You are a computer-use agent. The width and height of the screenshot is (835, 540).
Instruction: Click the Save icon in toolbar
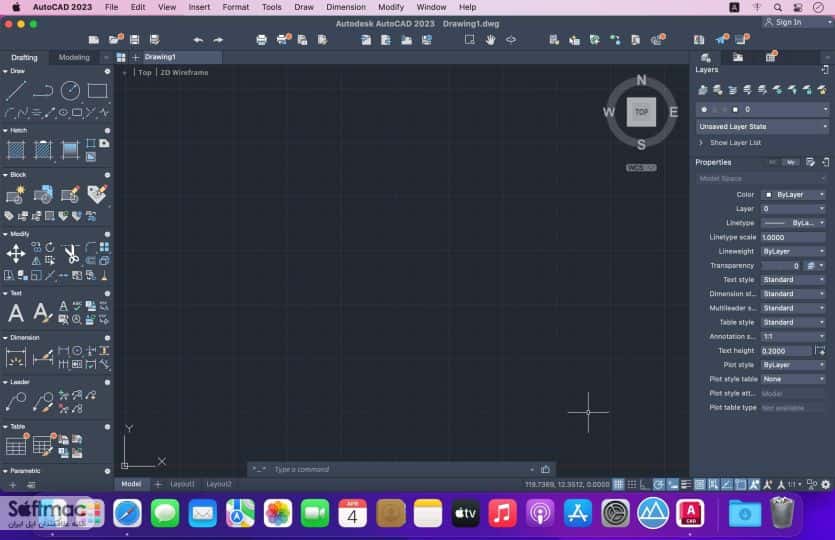click(134, 40)
